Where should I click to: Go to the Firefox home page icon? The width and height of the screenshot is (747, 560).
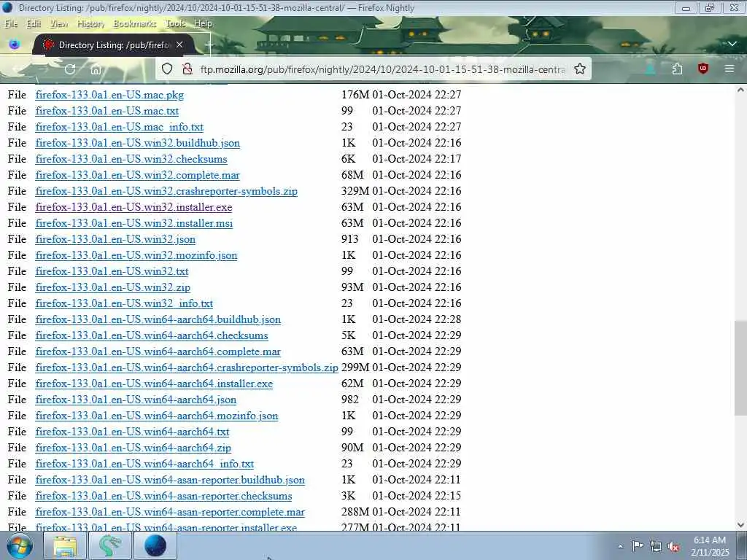pyautogui.click(x=96, y=69)
